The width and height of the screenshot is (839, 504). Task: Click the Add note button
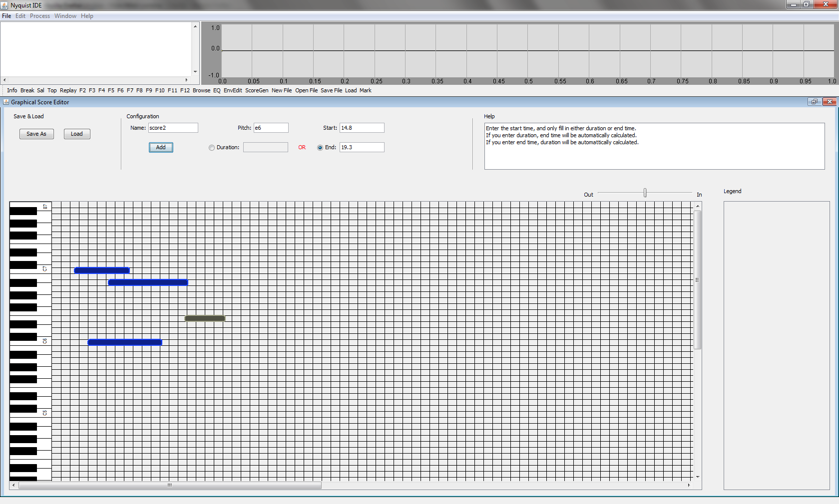point(161,147)
